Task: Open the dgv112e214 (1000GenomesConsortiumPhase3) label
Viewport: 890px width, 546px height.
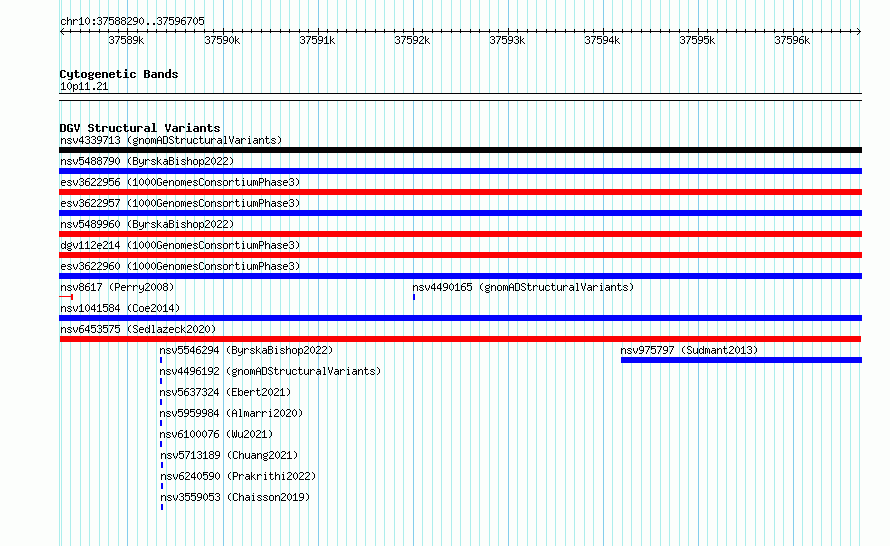Action: 180,245
